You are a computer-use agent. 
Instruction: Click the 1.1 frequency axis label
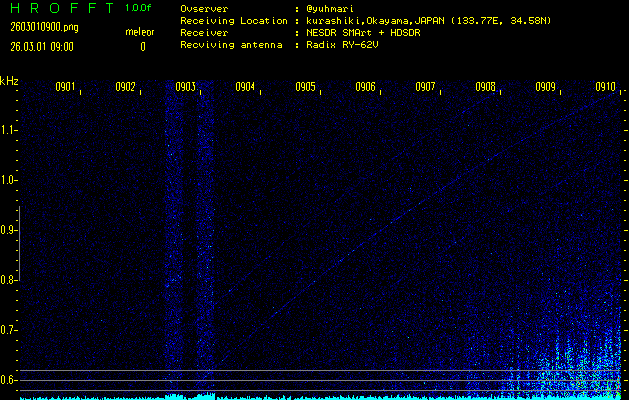pos(7,130)
